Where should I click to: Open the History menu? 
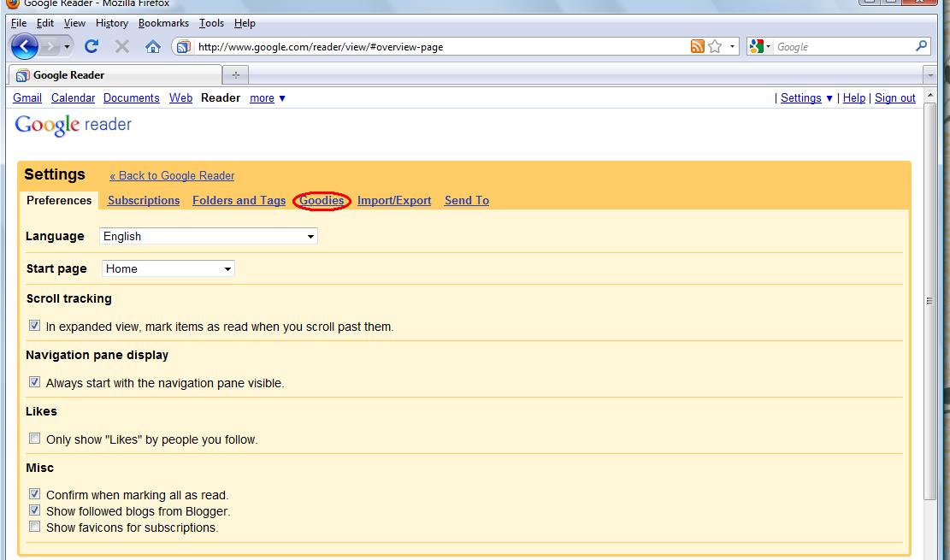[x=112, y=23]
